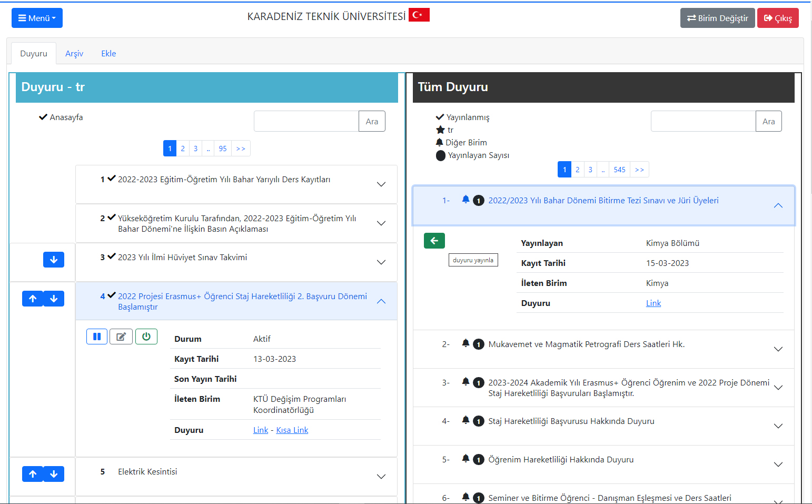The height and width of the screenshot is (504, 812).
Task: Select page 1 in Duyuru - tr pagination
Action: (170, 149)
